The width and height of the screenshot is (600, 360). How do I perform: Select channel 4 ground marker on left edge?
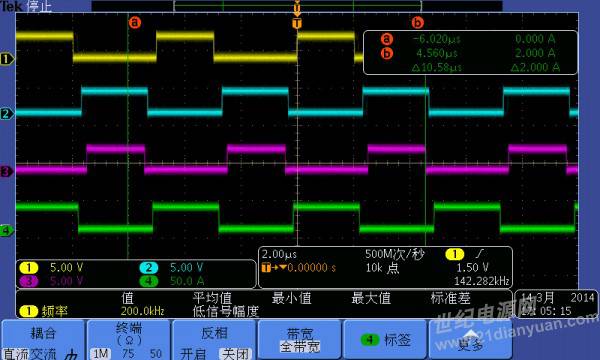pos(7,231)
